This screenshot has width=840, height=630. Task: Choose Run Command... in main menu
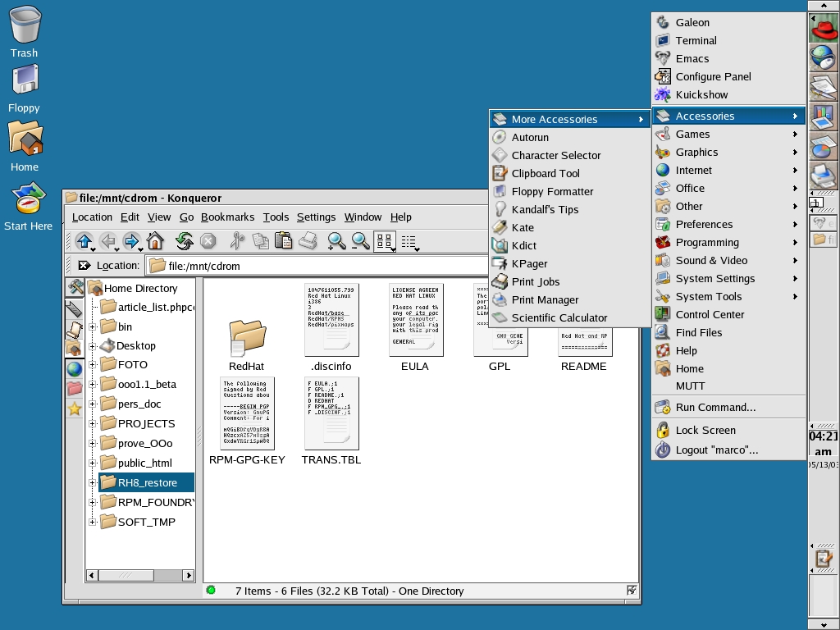[x=715, y=407]
